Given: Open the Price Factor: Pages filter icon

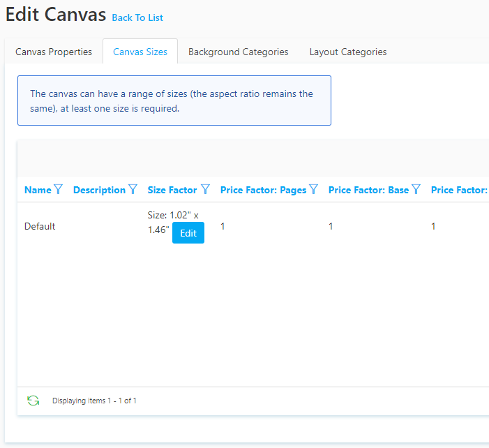Looking at the screenshot, I should pos(313,189).
